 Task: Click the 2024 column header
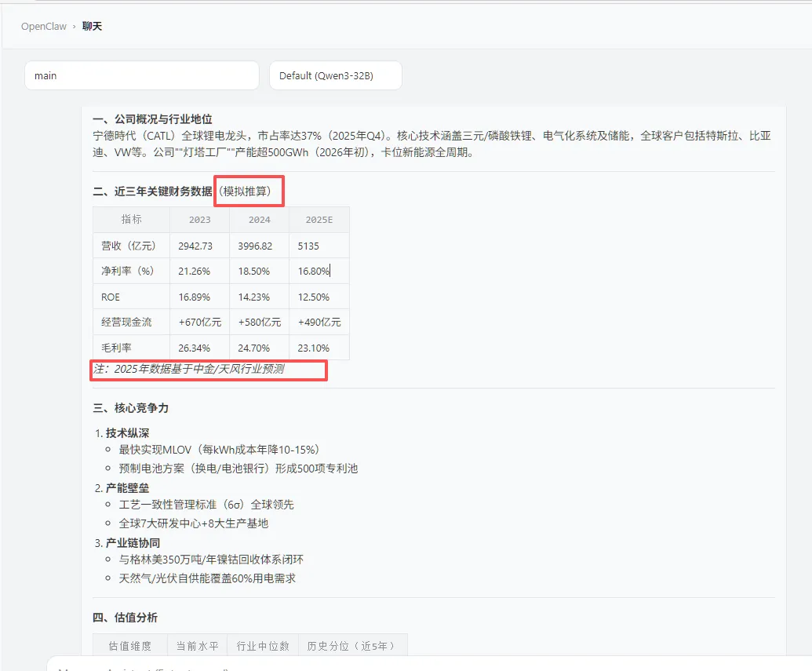click(x=259, y=219)
